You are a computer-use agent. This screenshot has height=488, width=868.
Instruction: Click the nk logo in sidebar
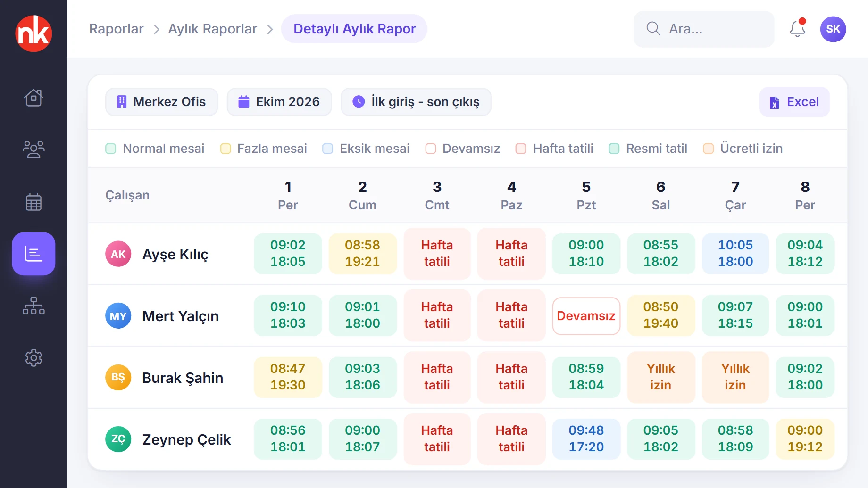point(33,33)
